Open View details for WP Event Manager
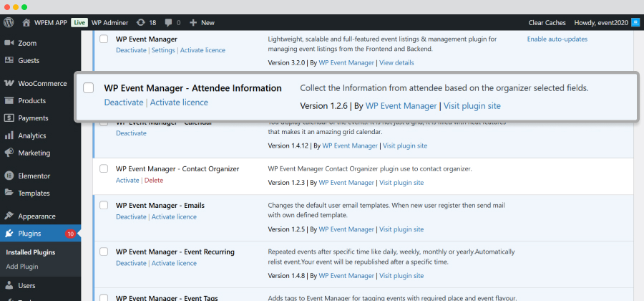This screenshot has height=301, width=644. (x=396, y=62)
